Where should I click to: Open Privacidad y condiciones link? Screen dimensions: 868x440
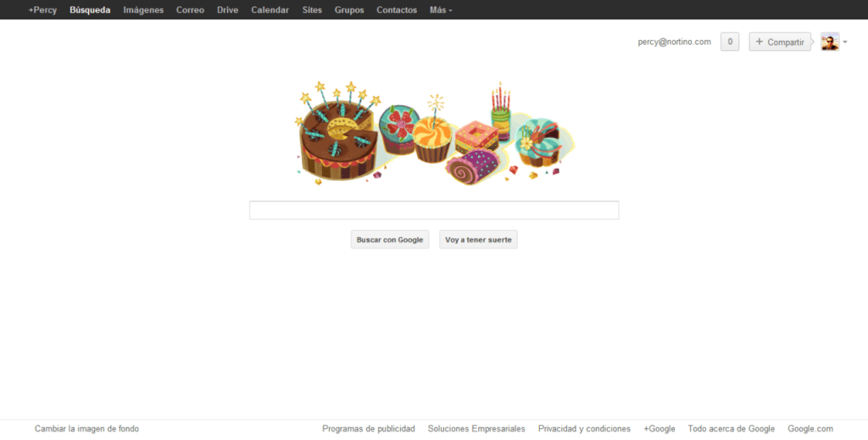[584, 429]
